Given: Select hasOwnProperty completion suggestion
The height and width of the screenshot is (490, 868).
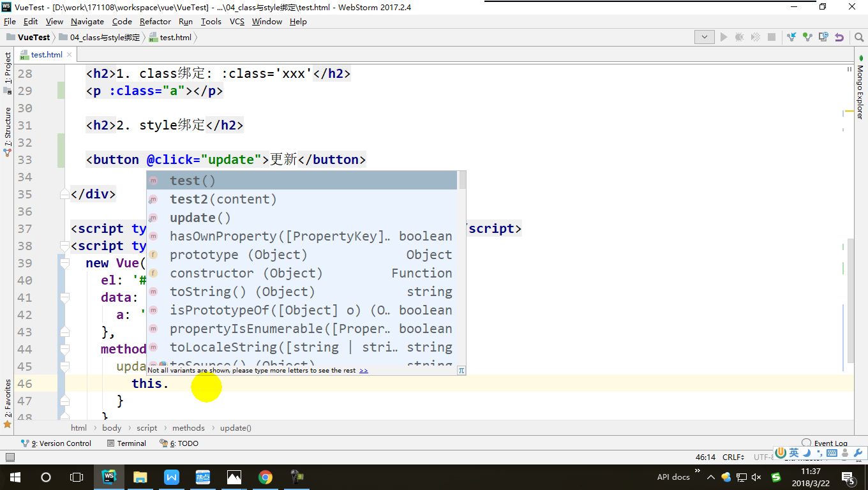Looking at the screenshot, I should coord(302,236).
